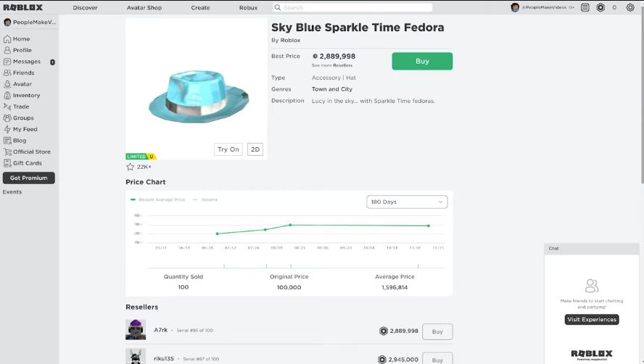Click the Chat panel header
Screen dimensions: 644x364
coord(592,249)
